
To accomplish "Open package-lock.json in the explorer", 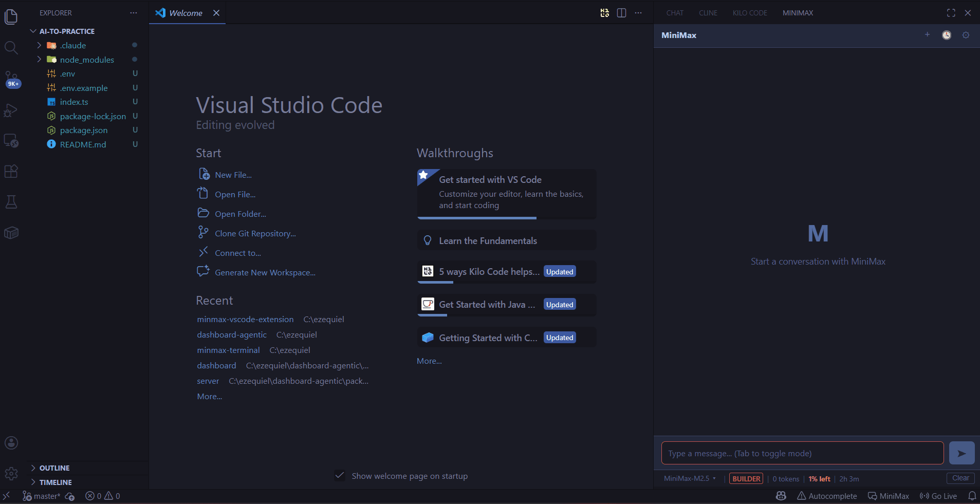I will [93, 116].
